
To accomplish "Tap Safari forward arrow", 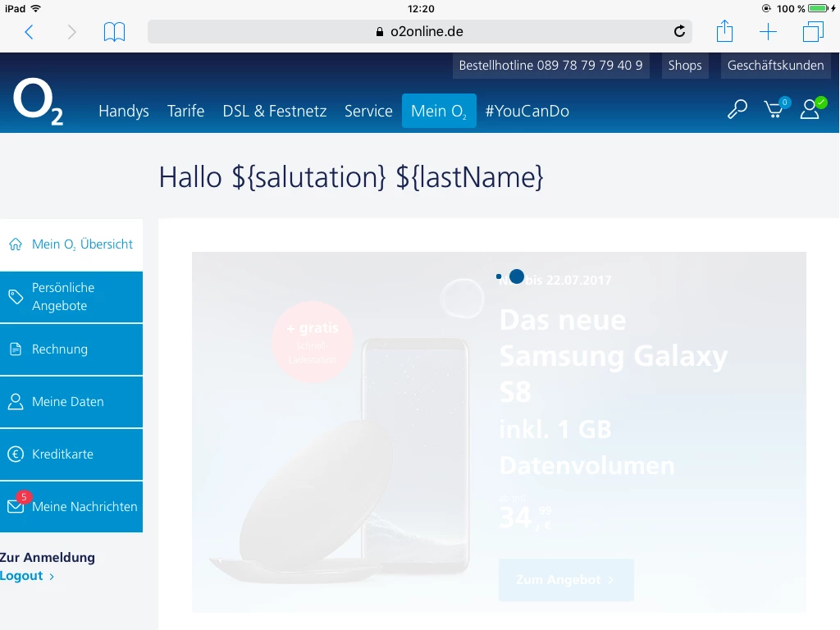I will click(71, 32).
